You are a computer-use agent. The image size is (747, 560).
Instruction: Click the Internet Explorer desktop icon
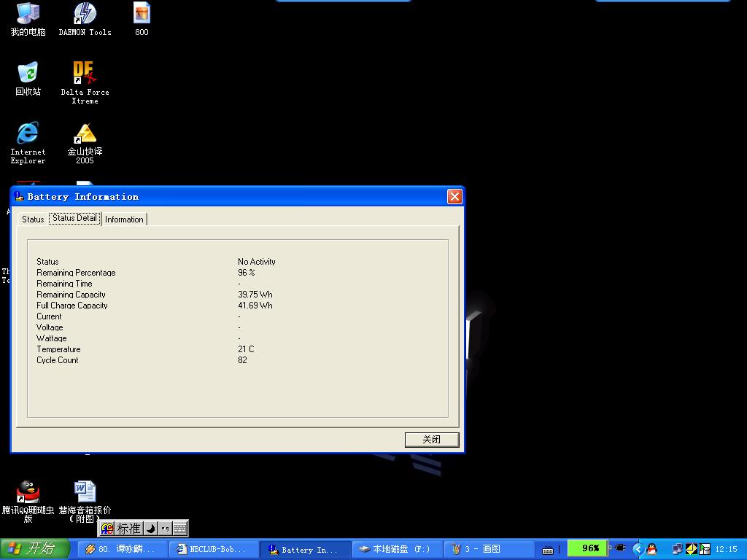click(x=28, y=133)
